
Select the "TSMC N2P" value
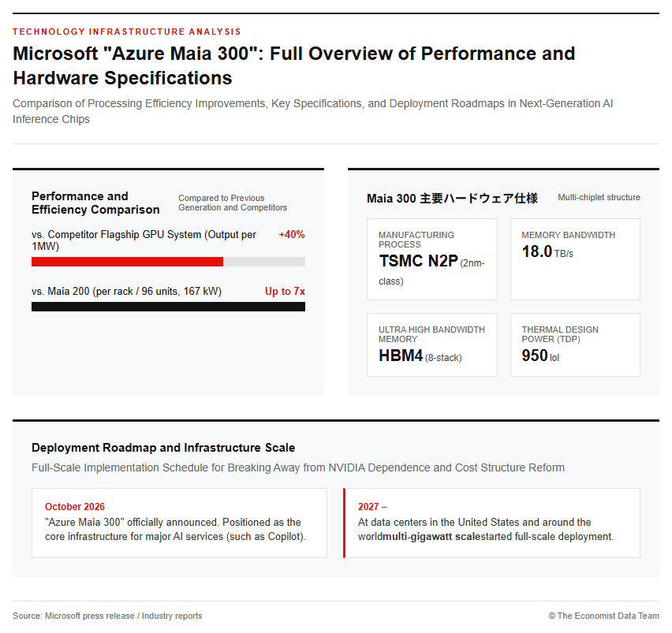pyautogui.click(x=419, y=261)
